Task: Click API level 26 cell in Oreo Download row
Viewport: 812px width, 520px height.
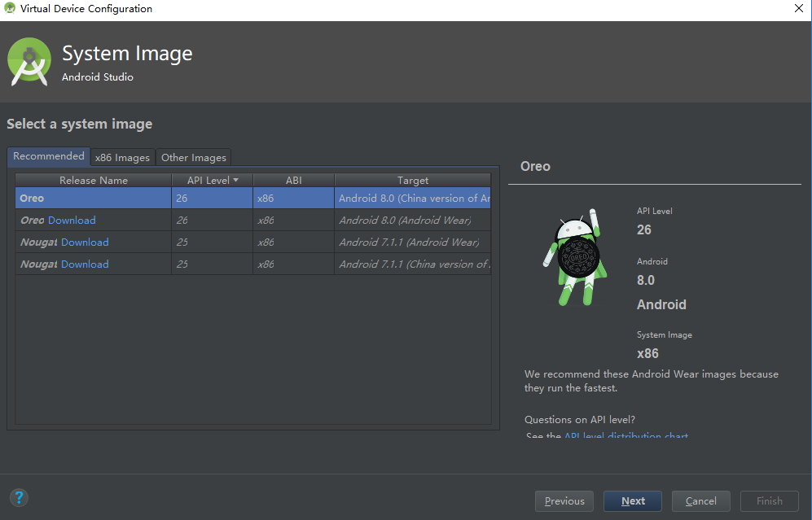Action: coord(213,221)
